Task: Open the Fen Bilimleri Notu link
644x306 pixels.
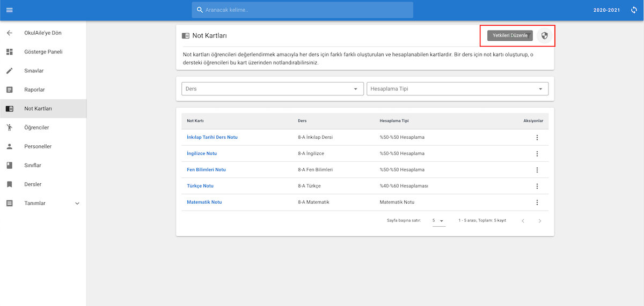Action: point(206,170)
